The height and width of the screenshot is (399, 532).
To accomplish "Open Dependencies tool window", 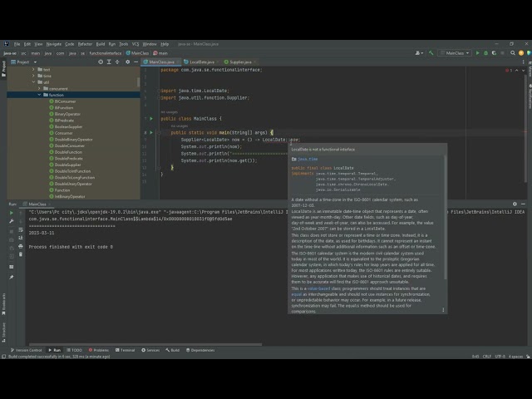I will pos(200,350).
